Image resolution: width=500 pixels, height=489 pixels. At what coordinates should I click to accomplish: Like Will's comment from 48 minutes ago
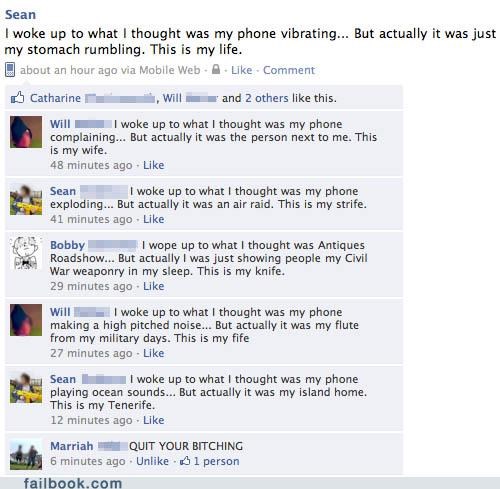[x=154, y=165]
